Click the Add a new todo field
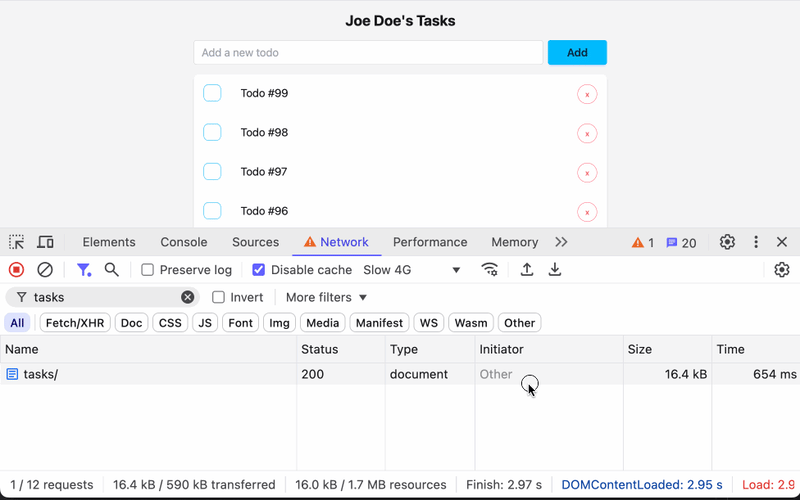 point(368,53)
